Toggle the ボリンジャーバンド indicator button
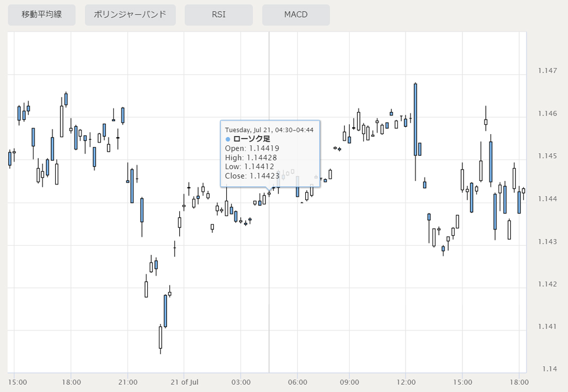The image size is (568, 392). coord(130,14)
